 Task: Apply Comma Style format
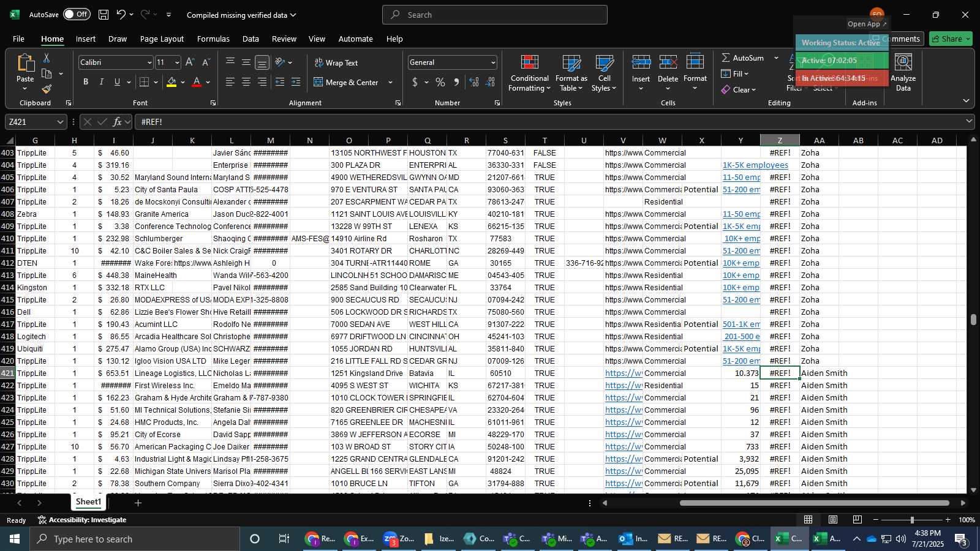pyautogui.click(x=456, y=82)
